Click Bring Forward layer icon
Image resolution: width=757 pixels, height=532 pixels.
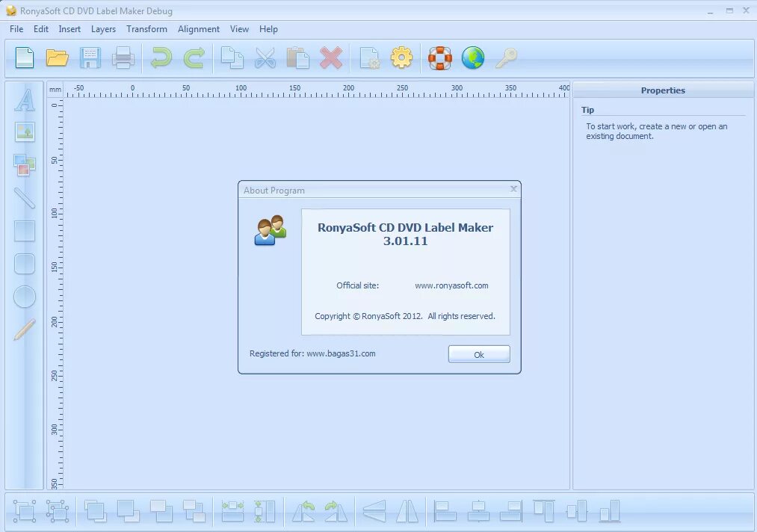coord(161,511)
